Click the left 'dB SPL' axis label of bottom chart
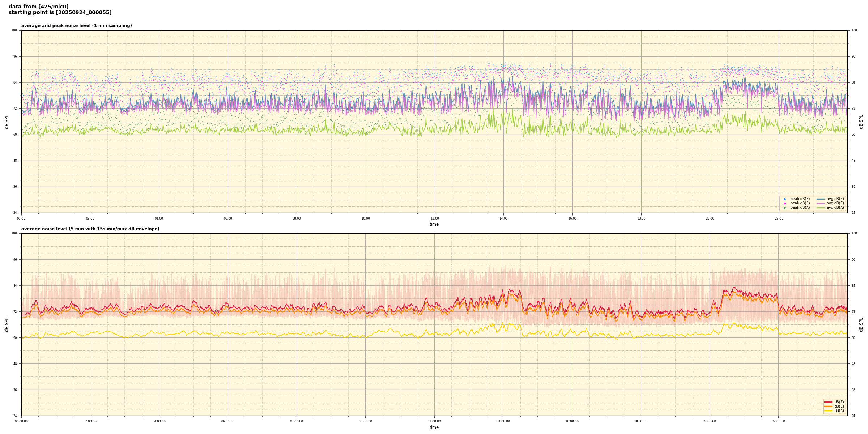This screenshot has width=868, height=434. 7,324
